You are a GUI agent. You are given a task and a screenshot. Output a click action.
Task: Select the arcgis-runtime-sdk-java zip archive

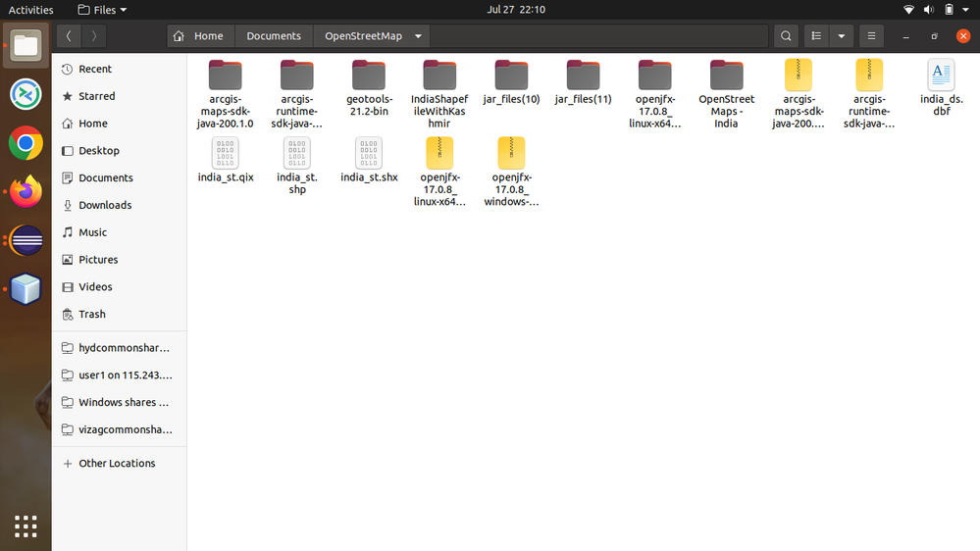pos(869,94)
